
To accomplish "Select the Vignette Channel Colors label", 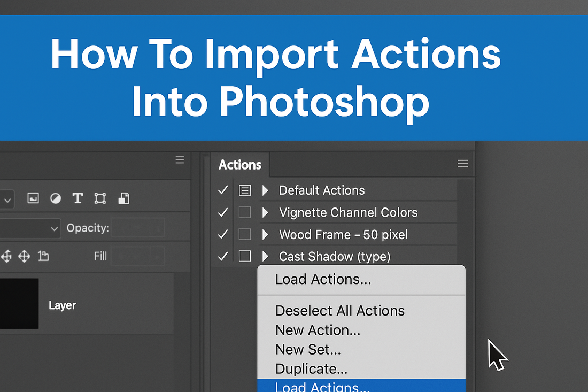I will 349,212.
